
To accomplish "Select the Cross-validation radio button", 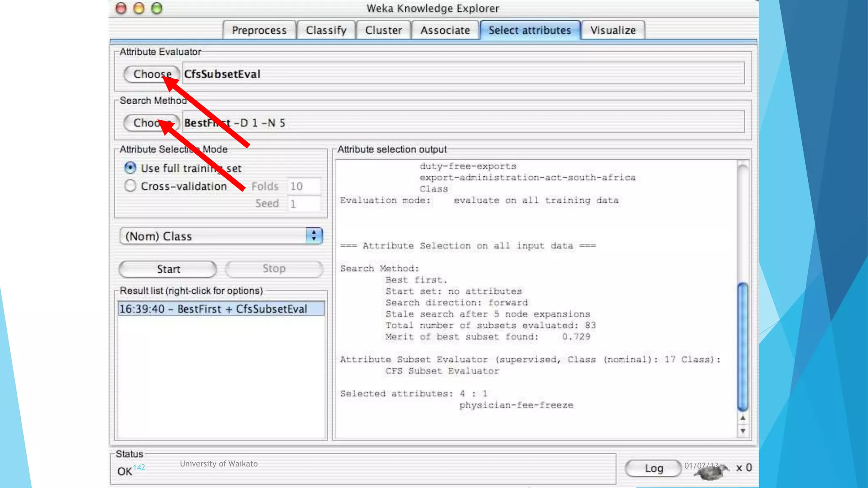I will 131,186.
